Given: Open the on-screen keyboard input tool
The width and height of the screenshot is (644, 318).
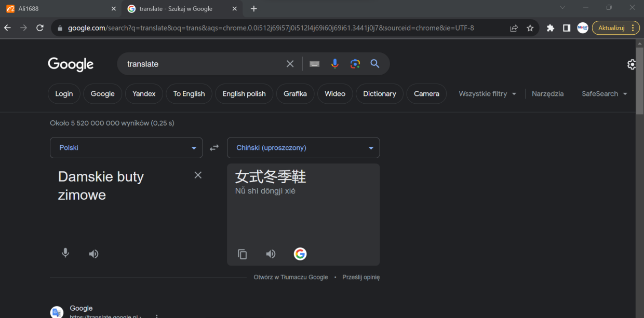Looking at the screenshot, I should tap(314, 64).
